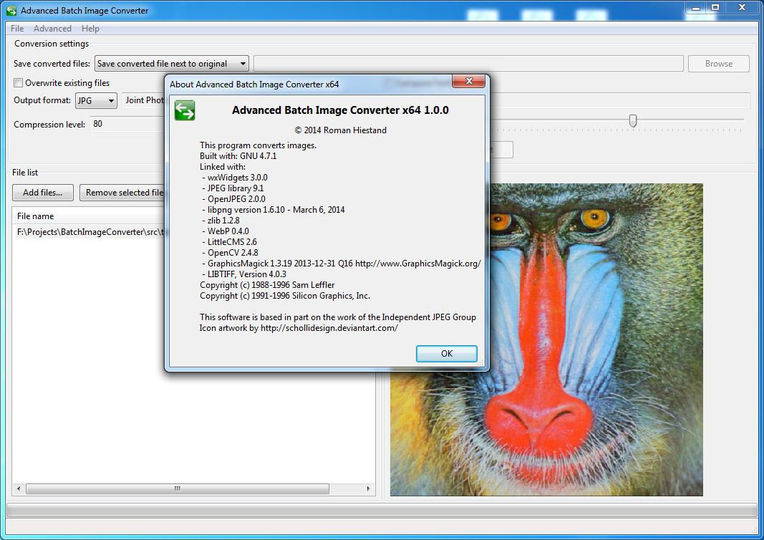
Task: Enable Overwrite existing files checkbox
Action: tap(18, 83)
